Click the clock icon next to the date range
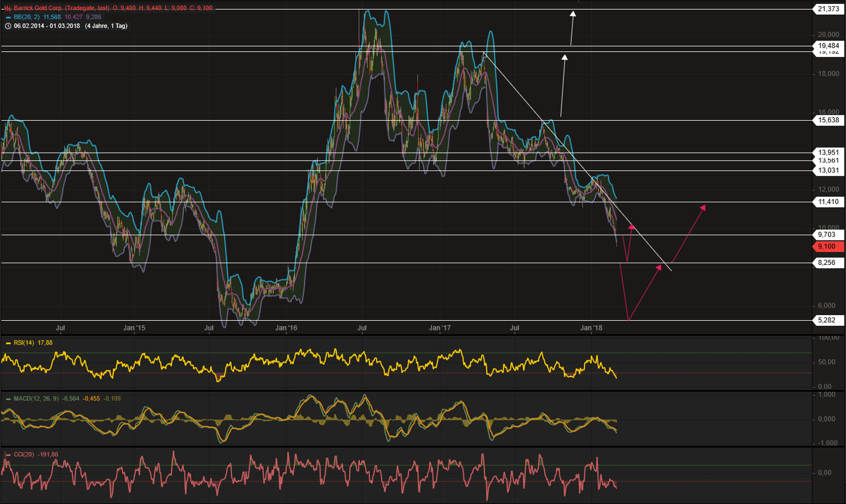Screen dimensions: 846x504 coord(8,25)
